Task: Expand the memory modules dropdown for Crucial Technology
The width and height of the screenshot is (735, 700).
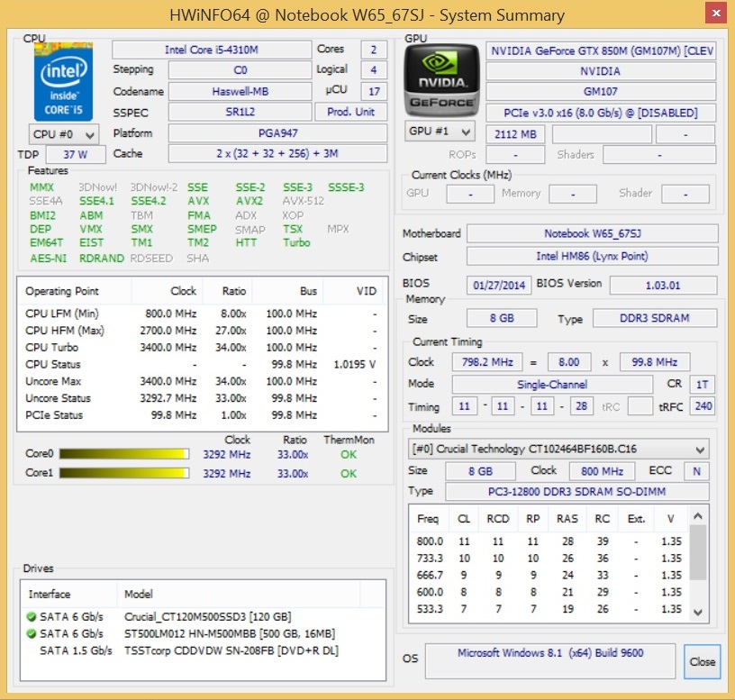Action: click(558, 450)
